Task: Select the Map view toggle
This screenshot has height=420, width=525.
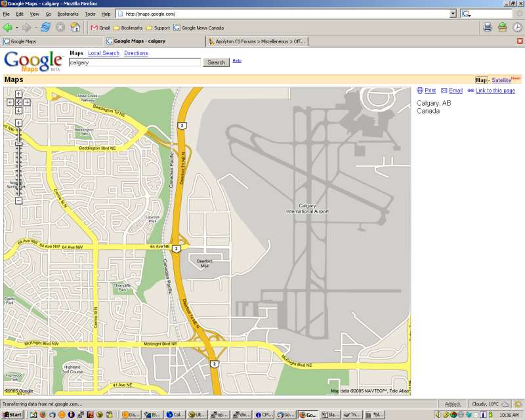Action: point(481,80)
